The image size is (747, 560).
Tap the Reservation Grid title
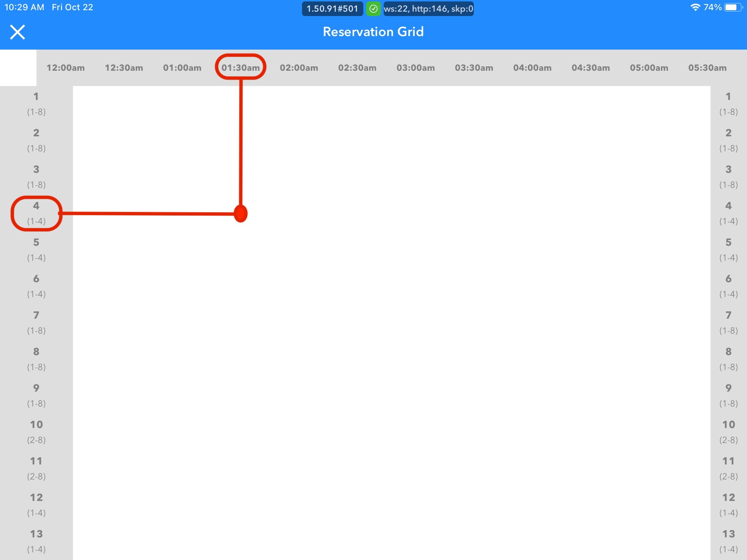click(x=373, y=32)
